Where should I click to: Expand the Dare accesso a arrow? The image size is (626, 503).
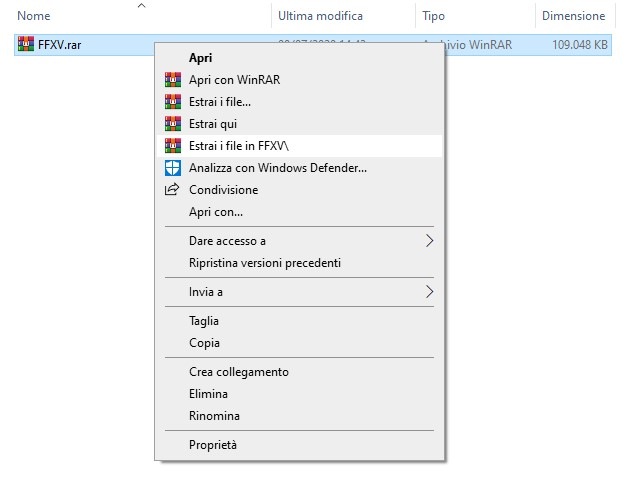(x=429, y=241)
